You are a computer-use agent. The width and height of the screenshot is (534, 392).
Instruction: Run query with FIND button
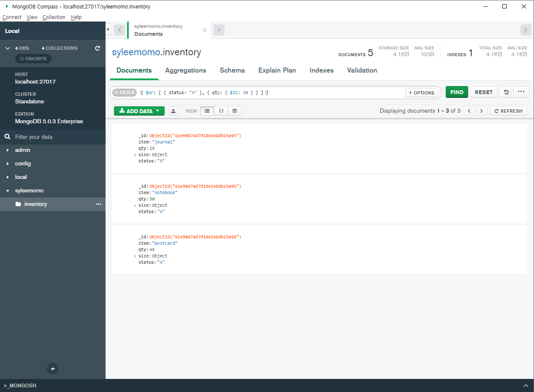(x=457, y=92)
